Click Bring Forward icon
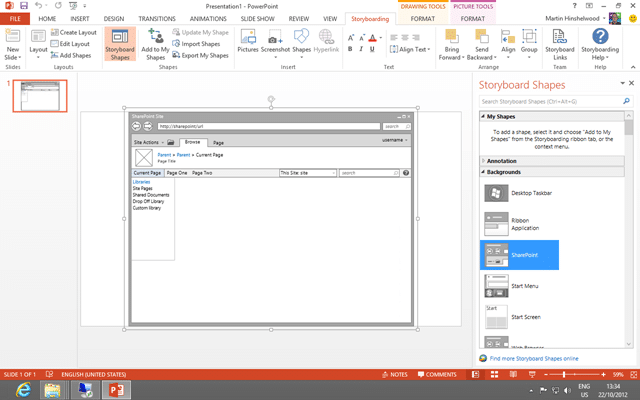Screen dimensions: 640x400 pyautogui.click(x=451, y=36)
